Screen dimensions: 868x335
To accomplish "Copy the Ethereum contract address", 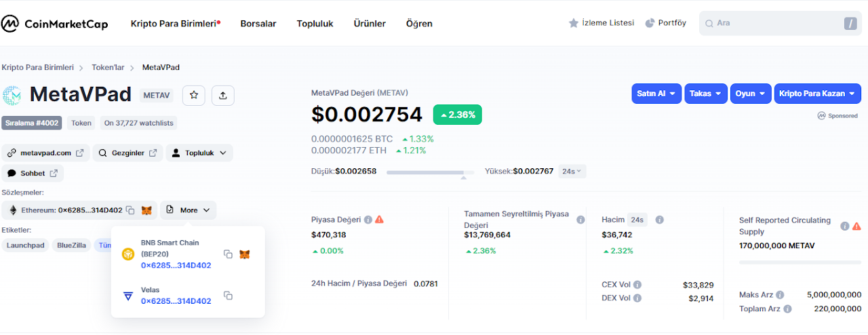I will coord(130,210).
